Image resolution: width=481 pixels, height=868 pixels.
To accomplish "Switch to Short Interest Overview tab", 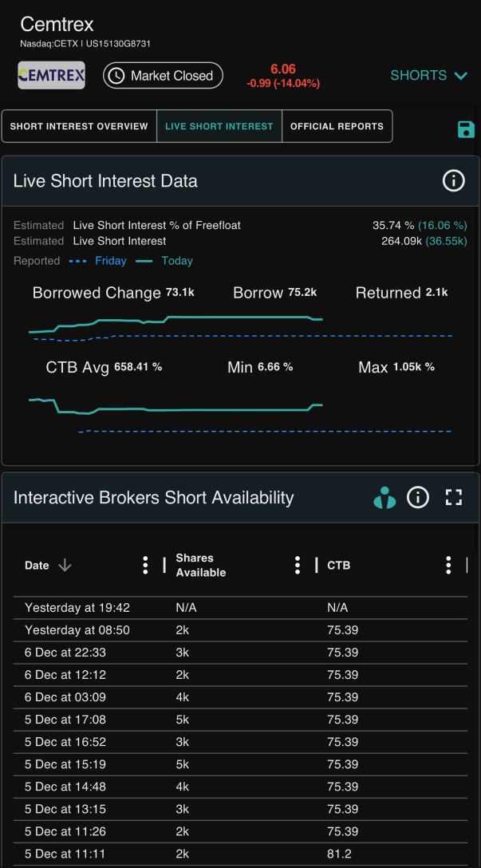I will coord(79,126).
